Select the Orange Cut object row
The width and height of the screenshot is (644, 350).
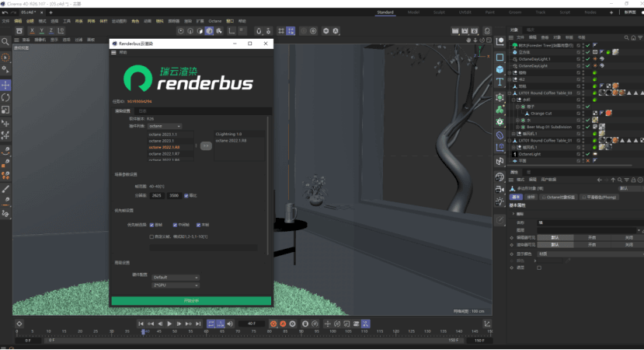tap(541, 114)
